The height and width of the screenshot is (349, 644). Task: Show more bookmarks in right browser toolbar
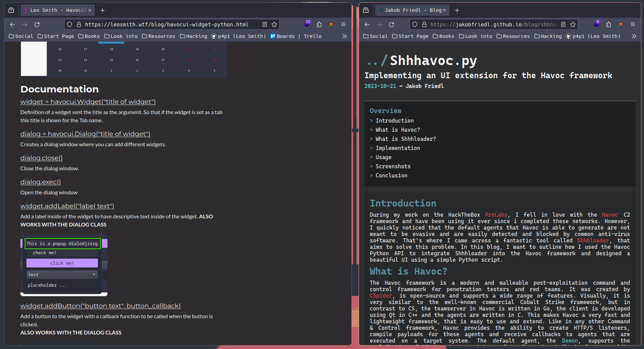[634, 36]
